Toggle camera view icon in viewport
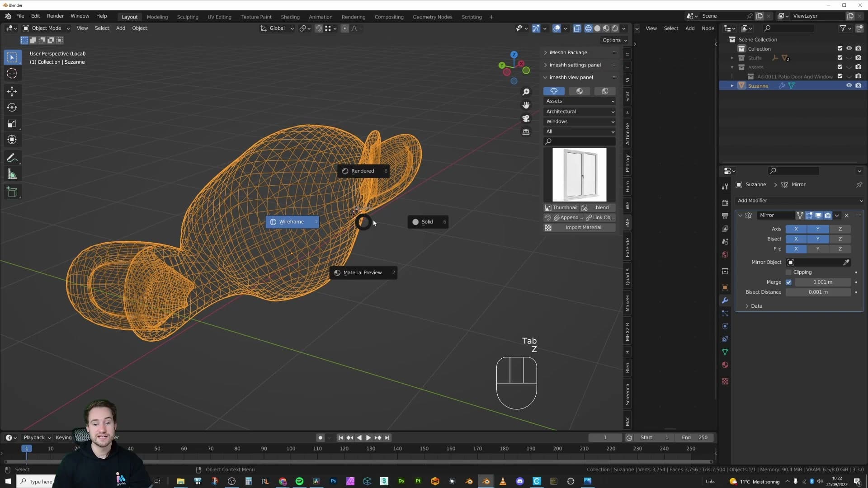Image resolution: width=868 pixels, height=488 pixels. (x=526, y=118)
